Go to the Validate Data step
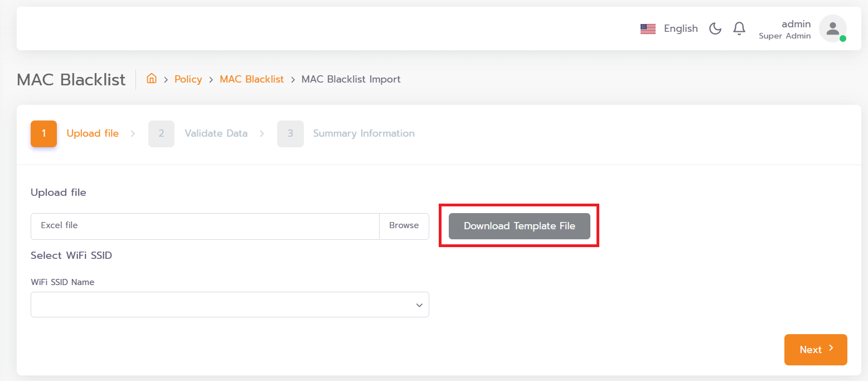This screenshot has height=381, width=868. (x=216, y=133)
